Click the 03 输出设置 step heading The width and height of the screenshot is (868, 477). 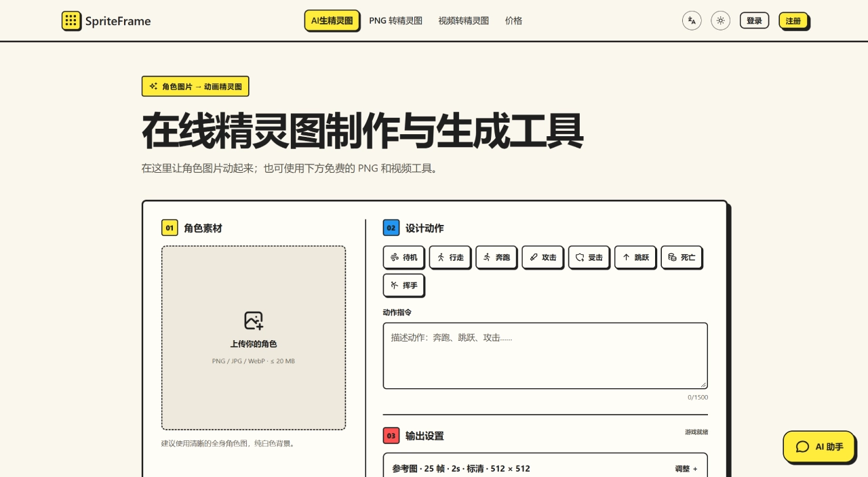(x=414, y=435)
